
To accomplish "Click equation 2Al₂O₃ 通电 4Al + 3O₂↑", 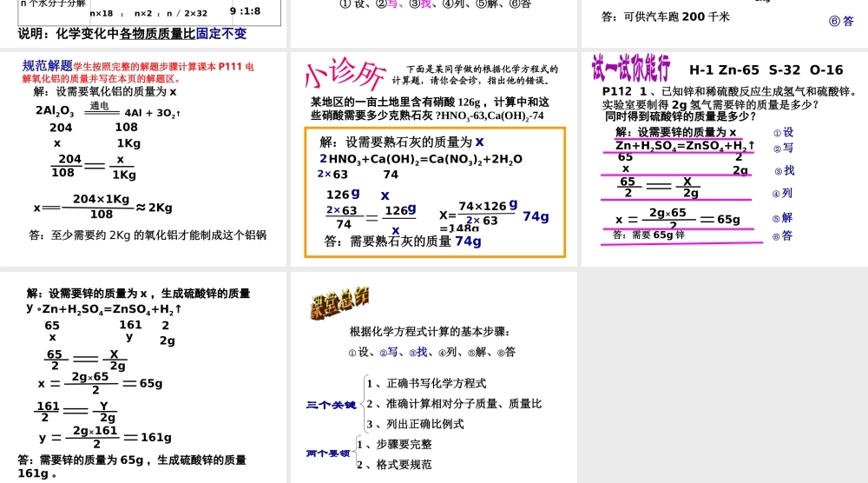I will [108, 109].
